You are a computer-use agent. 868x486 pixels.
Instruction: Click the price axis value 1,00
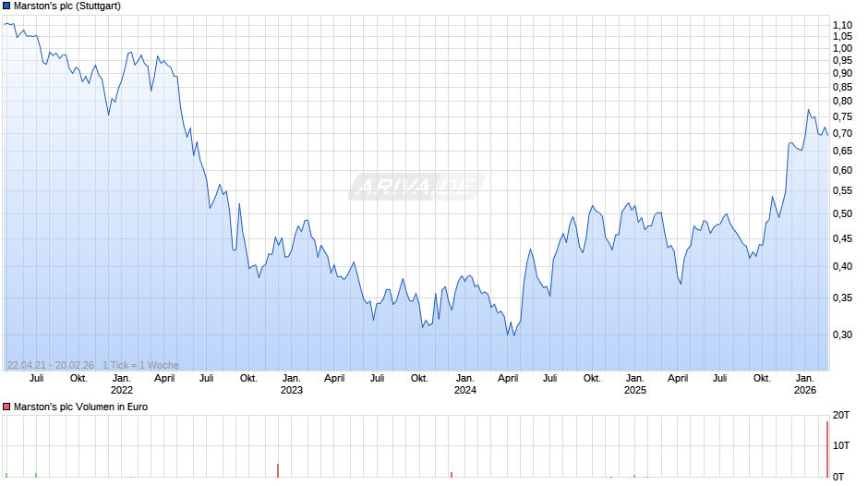click(x=842, y=48)
